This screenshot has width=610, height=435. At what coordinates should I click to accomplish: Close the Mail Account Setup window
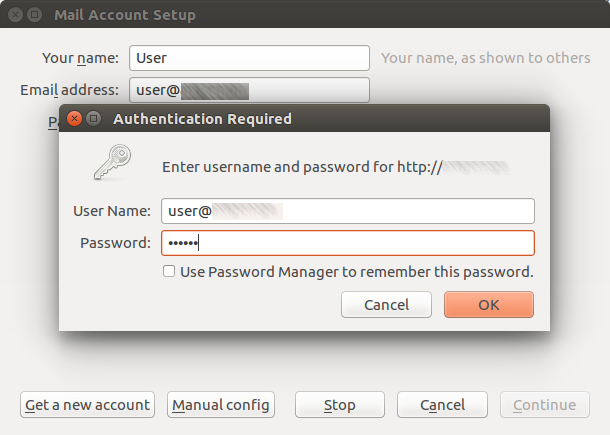pyautogui.click(x=16, y=15)
